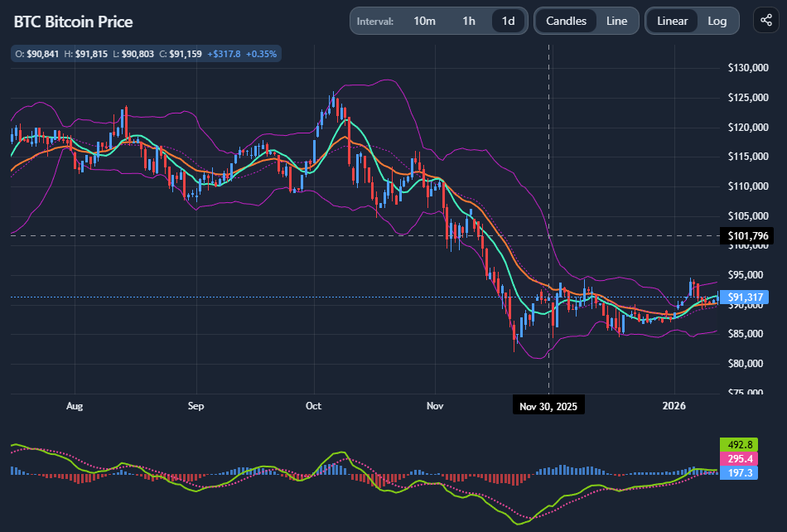Switch interval to 1h
The height and width of the screenshot is (532, 787).
[x=469, y=21]
